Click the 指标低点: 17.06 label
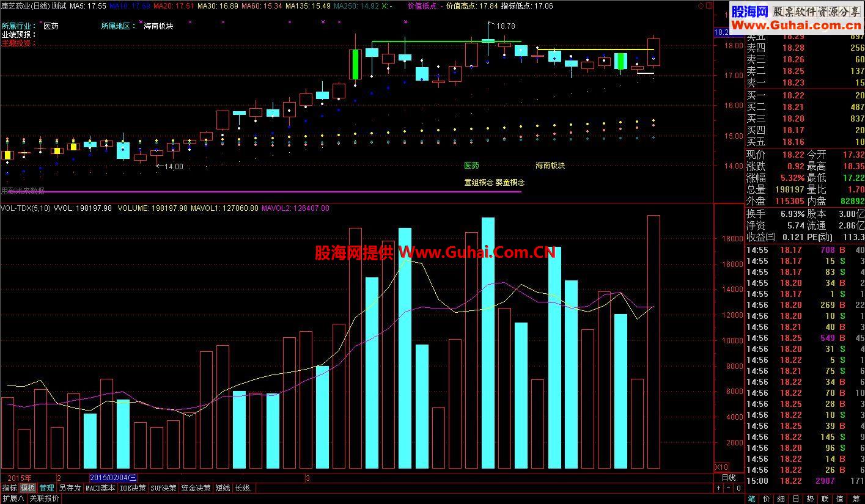The height and width of the screenshot is (504, 865). click(x=527, y=5)
